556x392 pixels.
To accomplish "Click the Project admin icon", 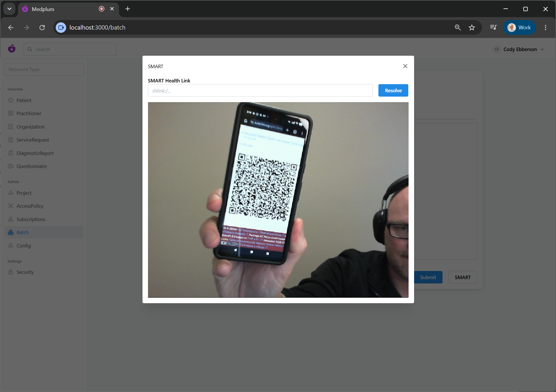I will [x=11, y=193].
